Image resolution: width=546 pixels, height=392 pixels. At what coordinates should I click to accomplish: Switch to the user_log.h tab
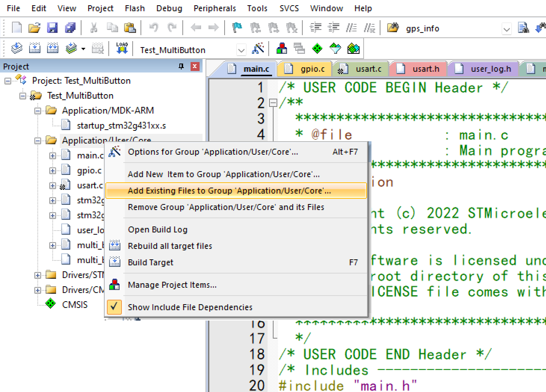[484, 69]
